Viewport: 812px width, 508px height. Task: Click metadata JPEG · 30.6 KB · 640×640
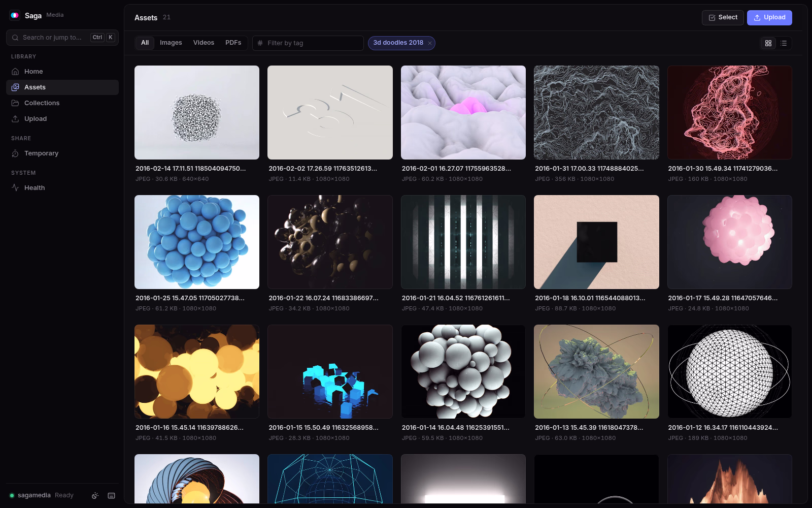(172, 179)
